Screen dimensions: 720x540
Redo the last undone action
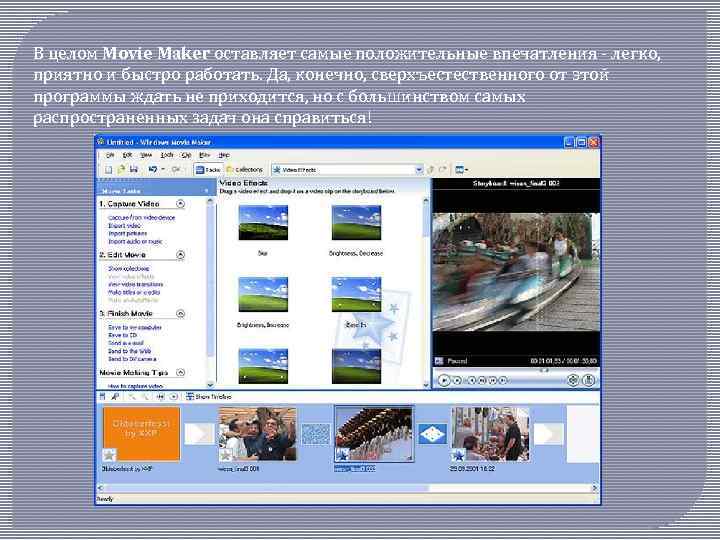[x=175, y=169]
